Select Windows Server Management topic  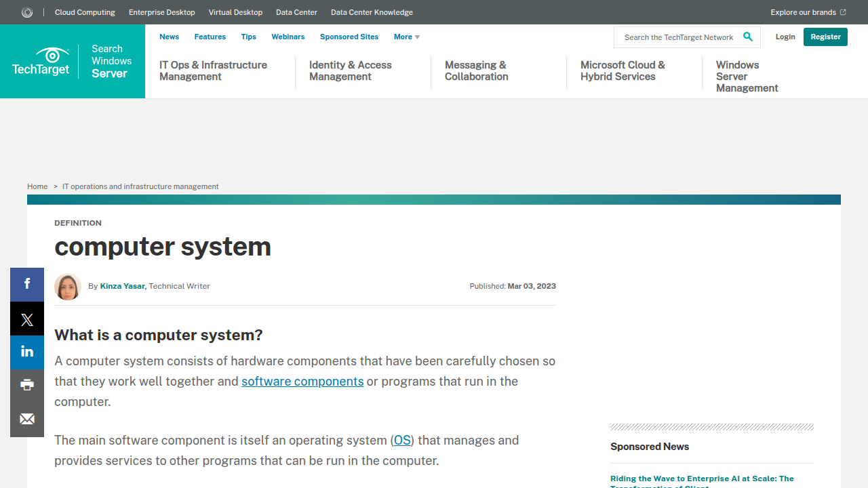747,76
